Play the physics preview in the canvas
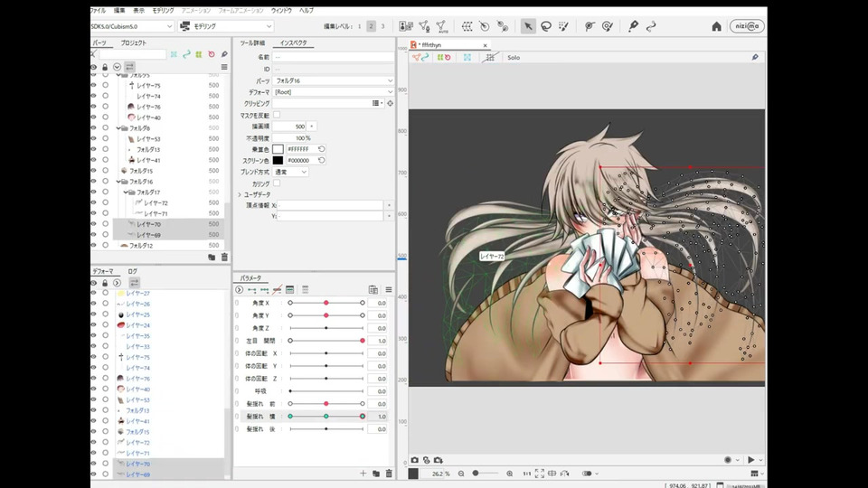The width and height of the screenshot is (868, 488). click(x=750, y=460)
